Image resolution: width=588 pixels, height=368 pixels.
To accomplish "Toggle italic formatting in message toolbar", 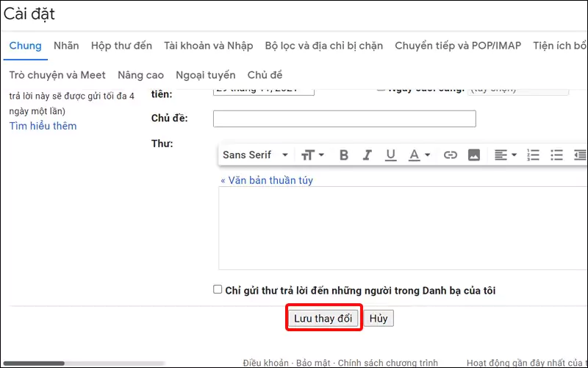I will click(x=367, y=155).
